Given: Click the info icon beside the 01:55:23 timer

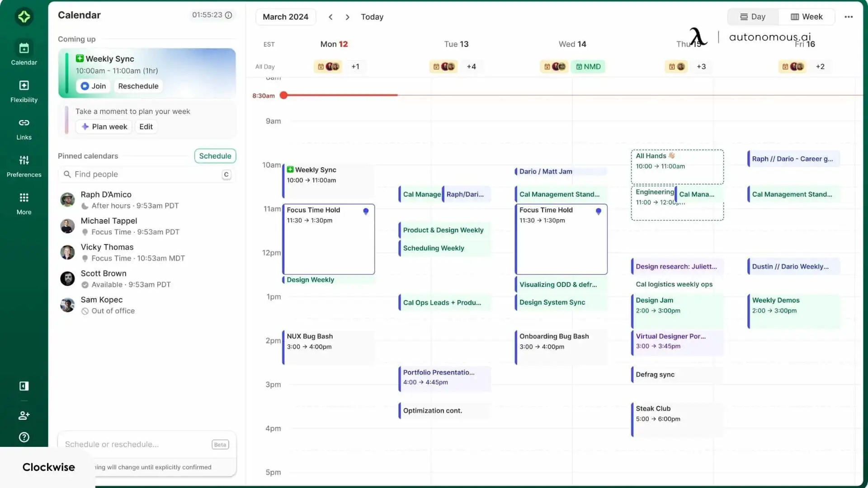Looking at the screenshot, I should point(229,15).
